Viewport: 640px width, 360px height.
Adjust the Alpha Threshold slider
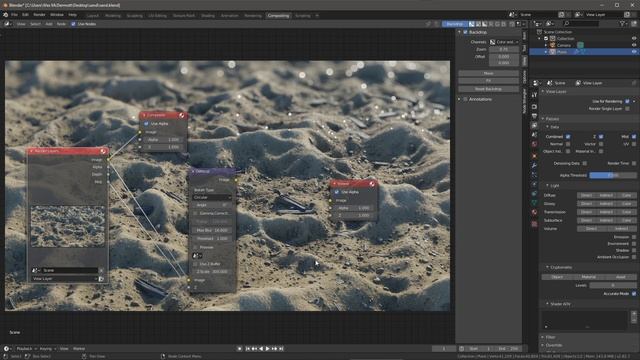(613, 175)
